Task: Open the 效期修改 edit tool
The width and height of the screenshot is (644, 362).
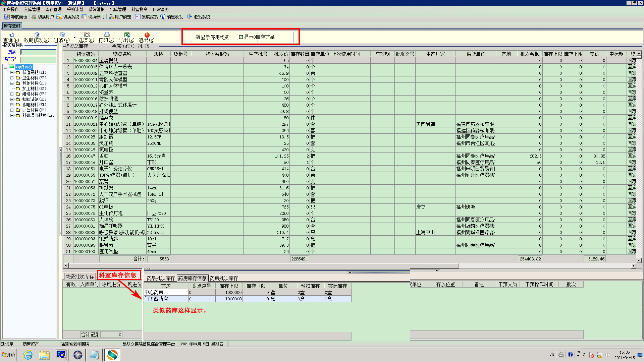Action: (x=37, y=35)
